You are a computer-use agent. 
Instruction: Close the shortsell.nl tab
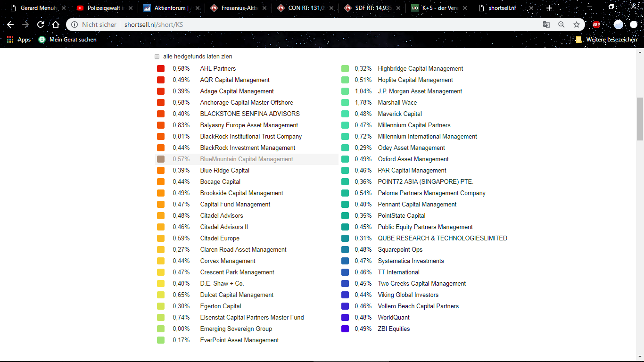pyautogui.click(x=532, y=8)
